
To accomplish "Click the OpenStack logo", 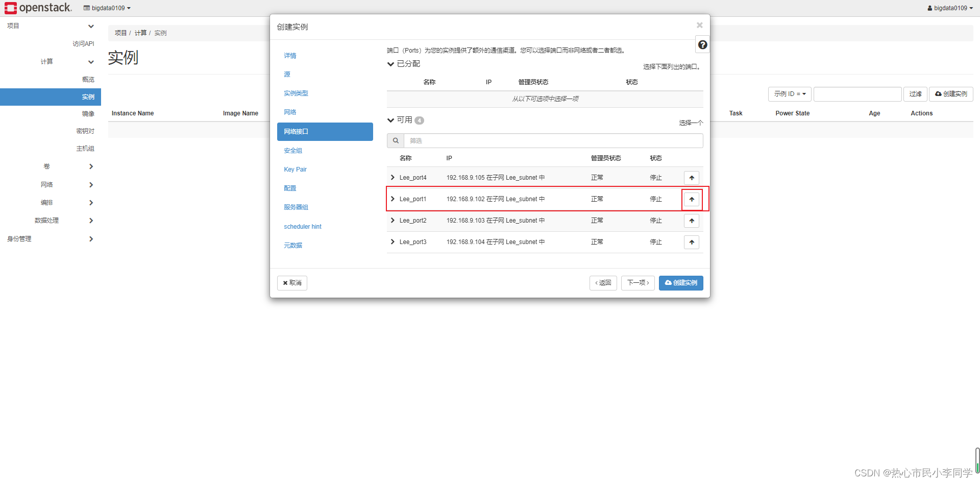I will tap(38, 8).
